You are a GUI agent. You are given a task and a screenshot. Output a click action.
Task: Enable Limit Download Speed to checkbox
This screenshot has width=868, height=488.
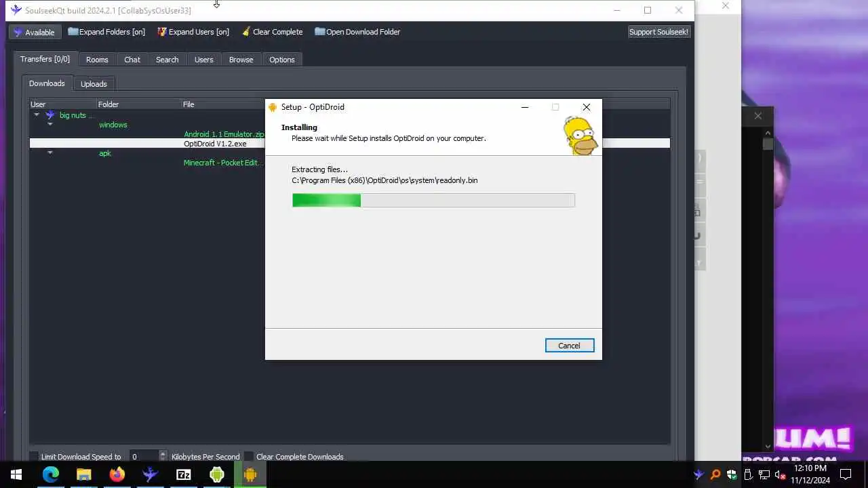click(x=34, y=457)
